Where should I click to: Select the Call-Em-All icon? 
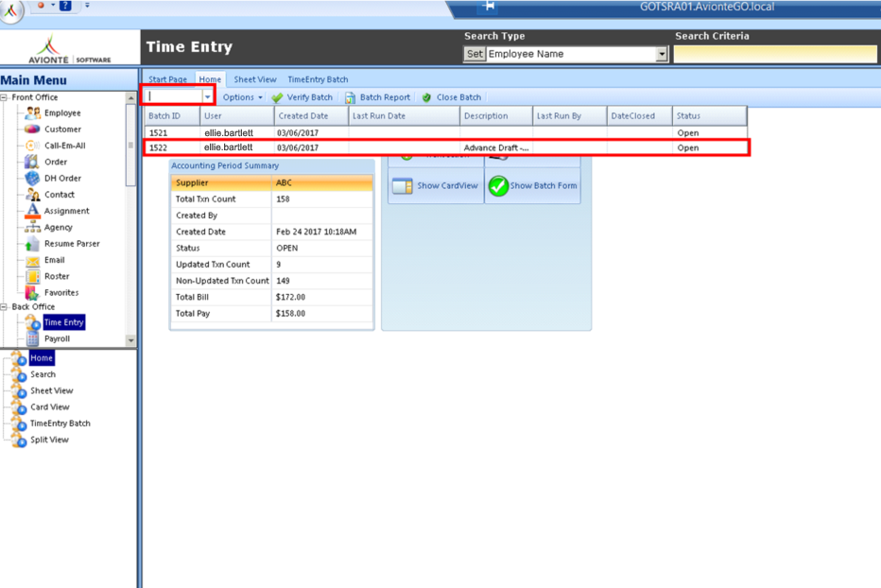click(x=32, y=146)
